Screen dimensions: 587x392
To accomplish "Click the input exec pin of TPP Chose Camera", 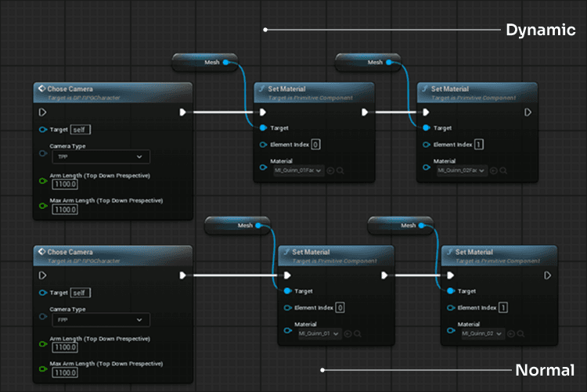I will pyautogui.click(x=43, y=112).
